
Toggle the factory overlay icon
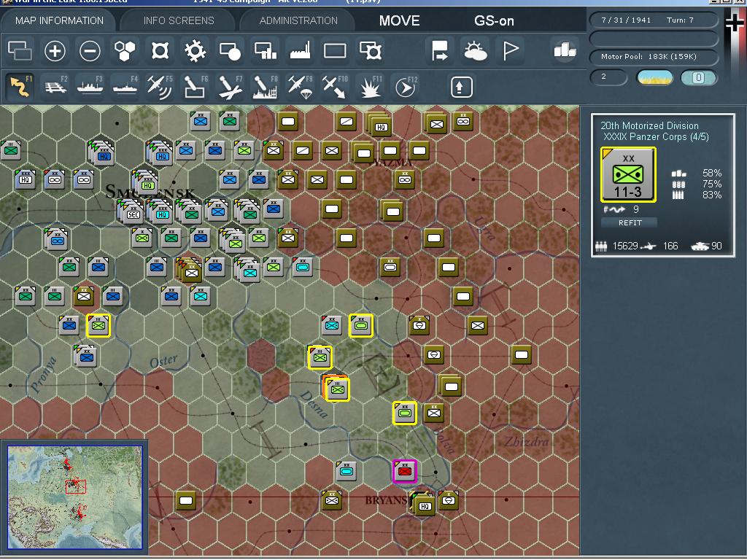pos(300,50)
